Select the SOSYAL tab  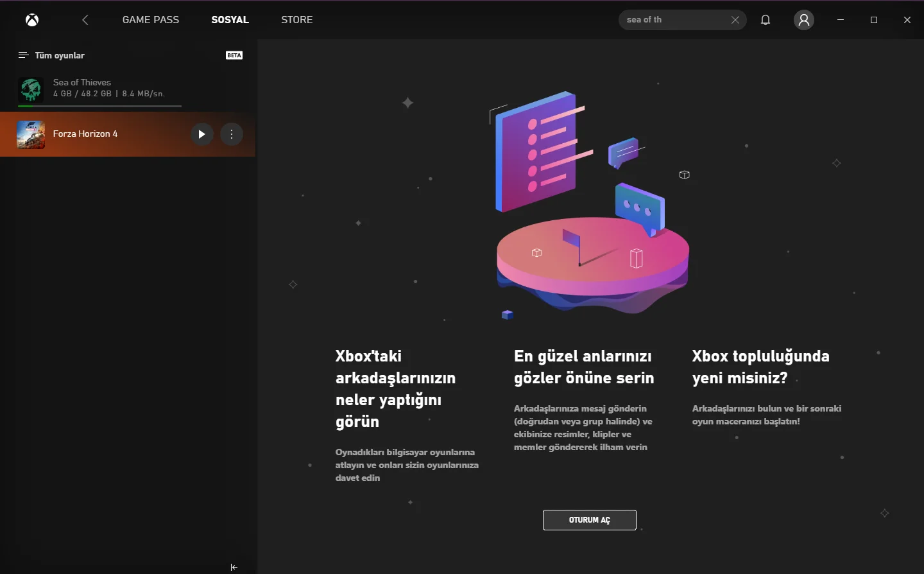(x=230, y=20)
